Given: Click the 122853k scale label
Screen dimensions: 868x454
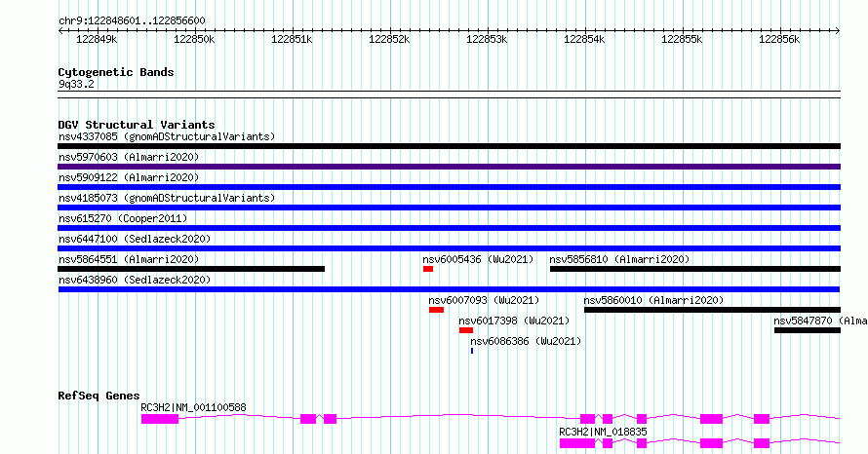Looking at the screenshot, I should click(487, 39).
